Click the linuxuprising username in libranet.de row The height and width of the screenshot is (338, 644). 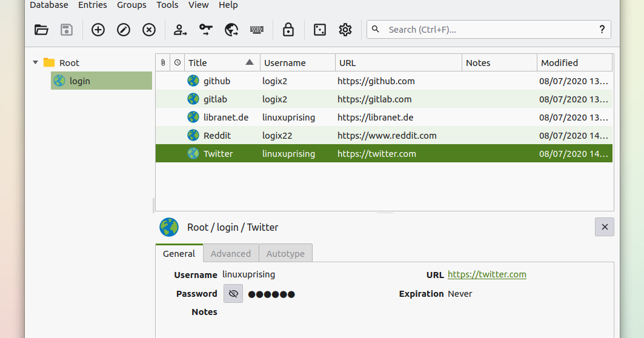pos(289,117)
